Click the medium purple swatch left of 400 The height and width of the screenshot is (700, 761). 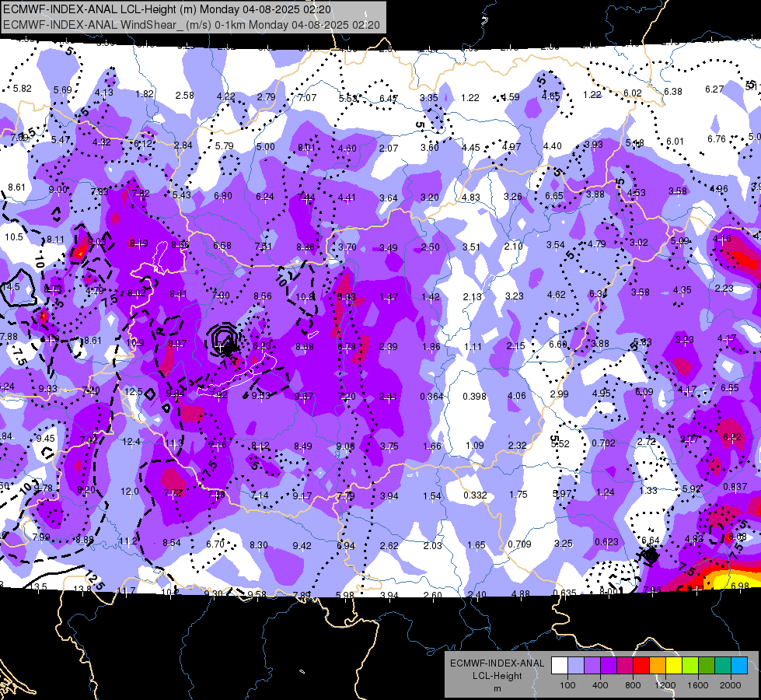click(x=592, y=666)
